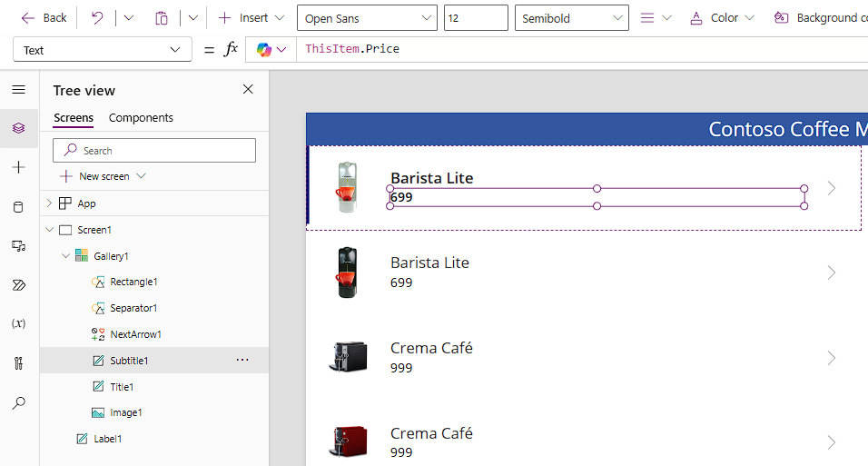Image resolution: width=868 pixels, height=466 pixels.
Task: Click New screen button
Action: 96,176
